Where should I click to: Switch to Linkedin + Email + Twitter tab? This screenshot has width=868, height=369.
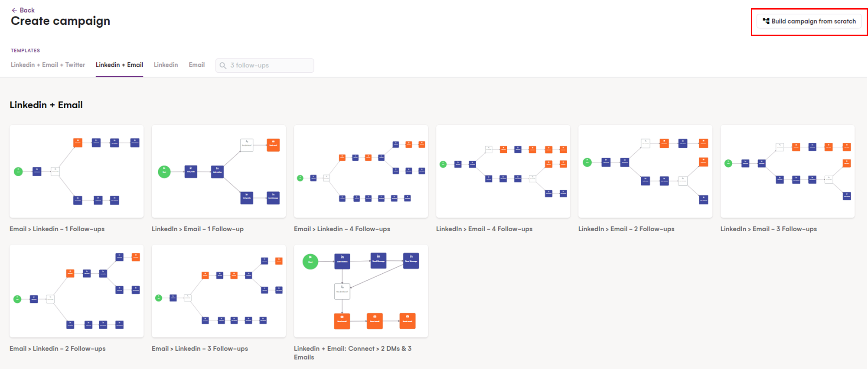(48, 65)
